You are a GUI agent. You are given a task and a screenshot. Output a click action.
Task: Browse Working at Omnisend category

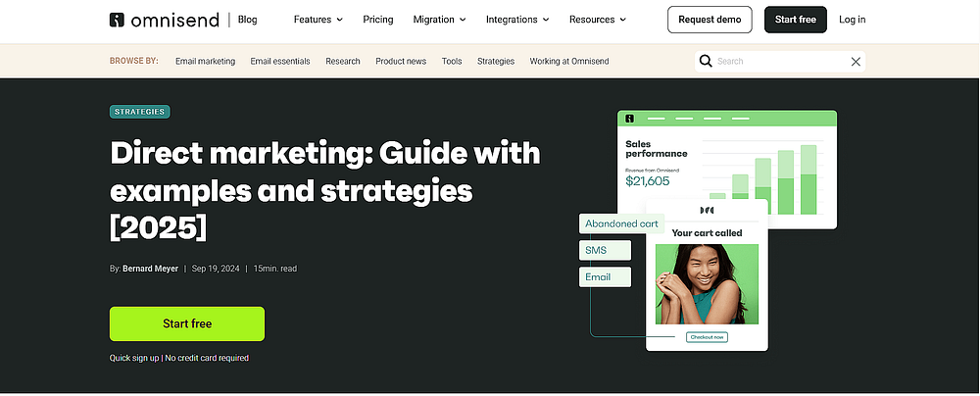(568, 62)
